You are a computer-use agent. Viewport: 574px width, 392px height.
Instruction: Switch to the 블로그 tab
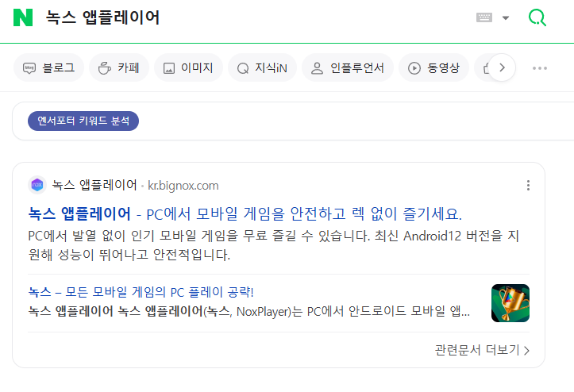pyautogui.click(x=48, y=67)
